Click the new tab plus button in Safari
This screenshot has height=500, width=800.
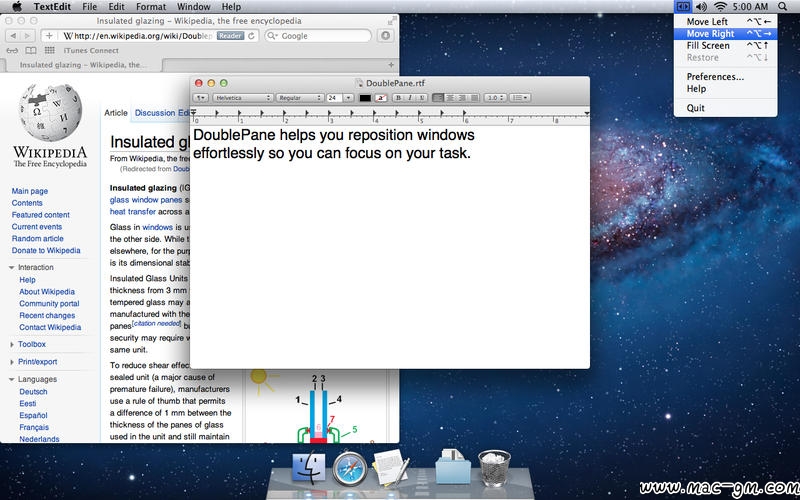click(391, 65)
